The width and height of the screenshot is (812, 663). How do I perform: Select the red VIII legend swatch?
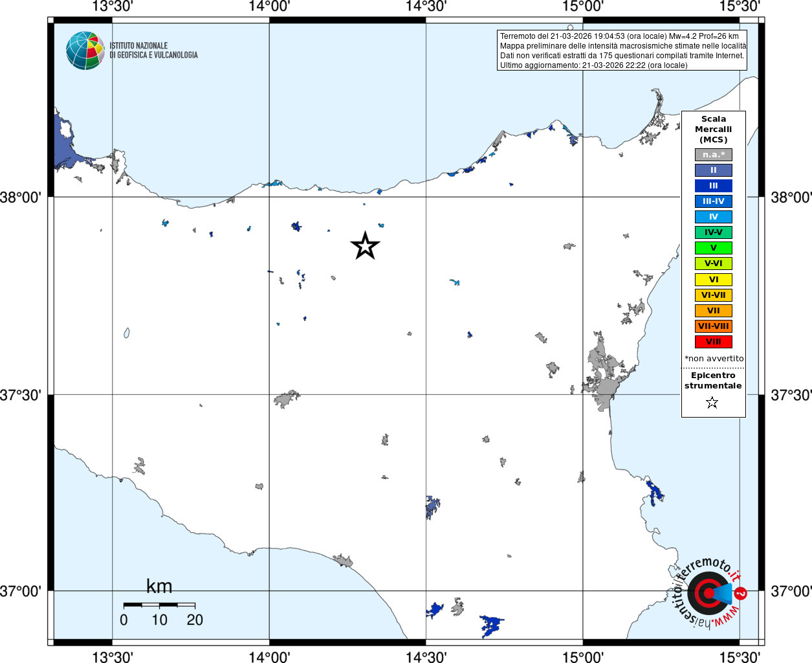[714, 342]
